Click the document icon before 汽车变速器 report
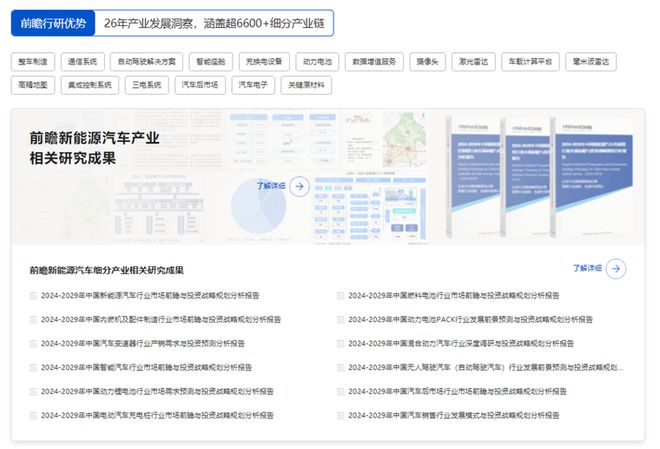The image size is (660, 449). click(33, 344)
